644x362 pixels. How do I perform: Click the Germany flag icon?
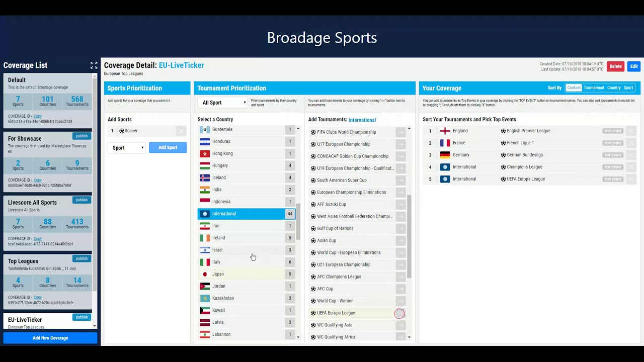[445, 155]
